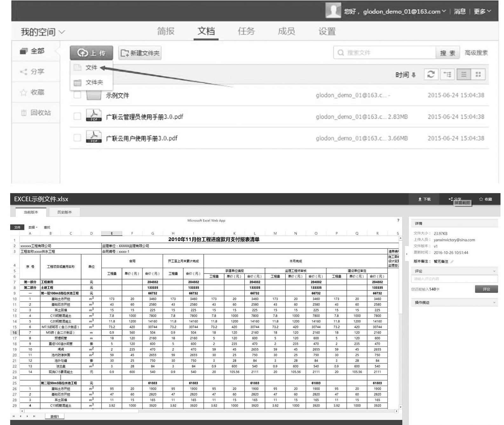Sort files by 时间 descending
The image size is (504, 425).
[405, 75]
